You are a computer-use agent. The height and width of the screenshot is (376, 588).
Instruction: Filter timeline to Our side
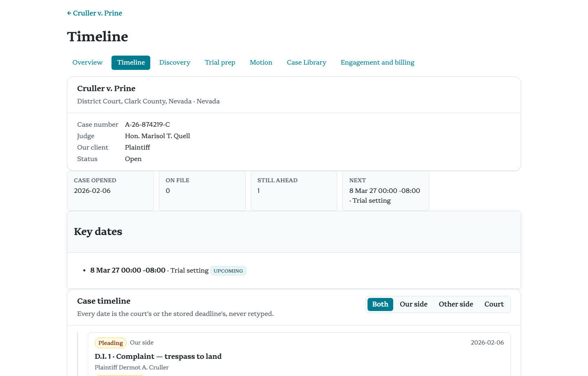(x=414, y=304)
